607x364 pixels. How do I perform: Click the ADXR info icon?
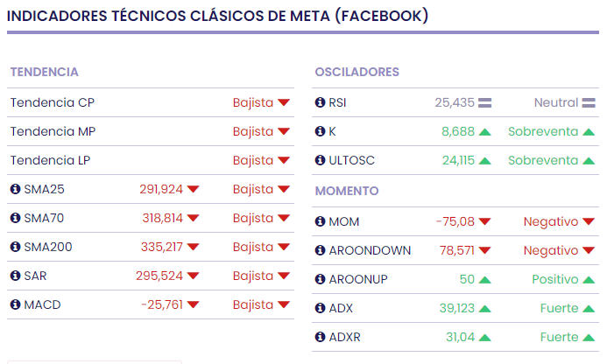320,337
